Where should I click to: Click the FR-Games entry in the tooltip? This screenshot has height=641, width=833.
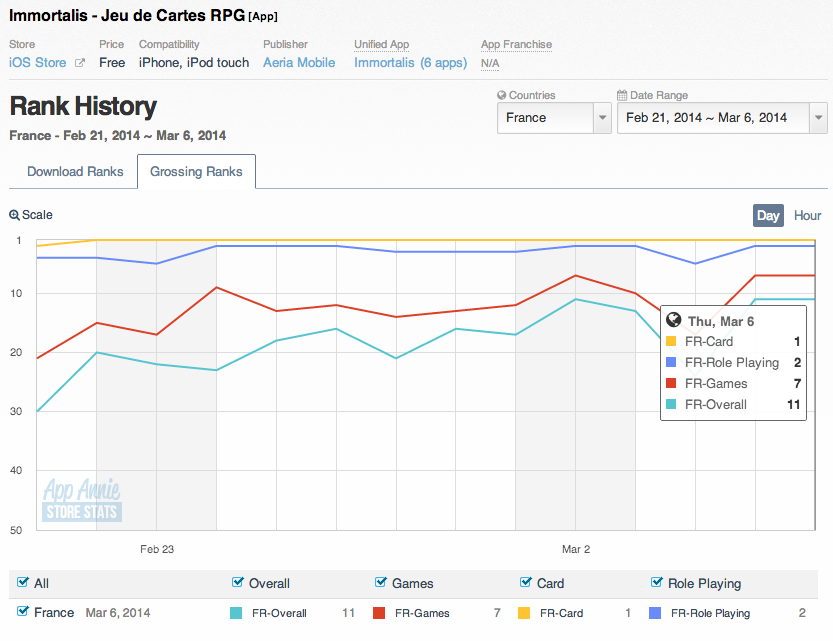(x=733, y=383)
